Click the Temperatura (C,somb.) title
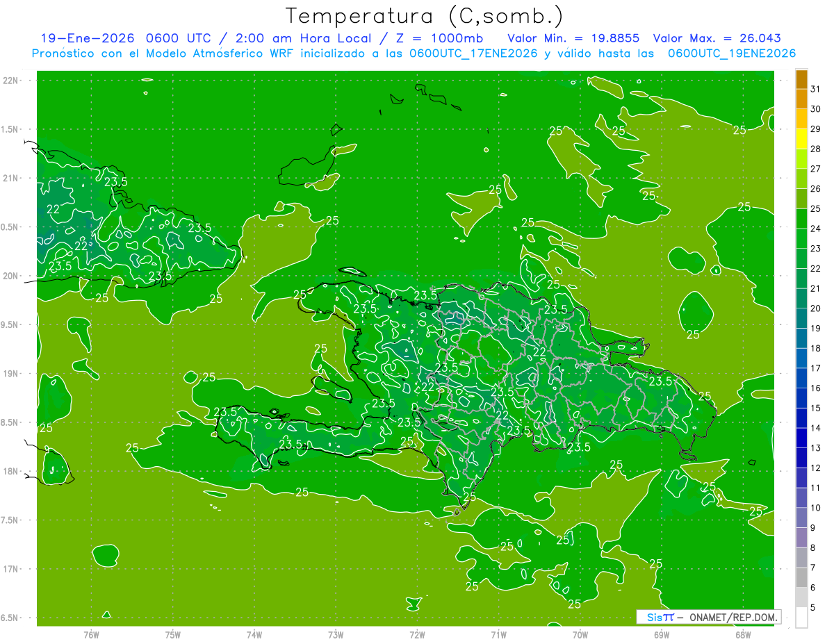834x644 pixels. [424, 16]
